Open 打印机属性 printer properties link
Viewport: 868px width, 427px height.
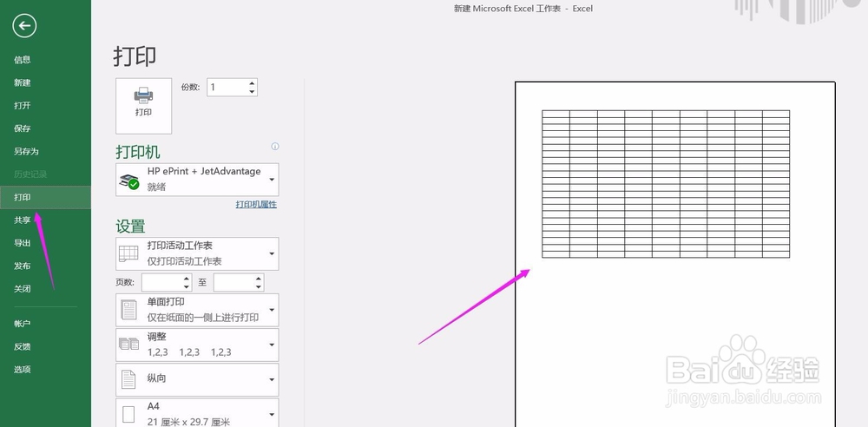pyautogui.click(x=256, y=204)
